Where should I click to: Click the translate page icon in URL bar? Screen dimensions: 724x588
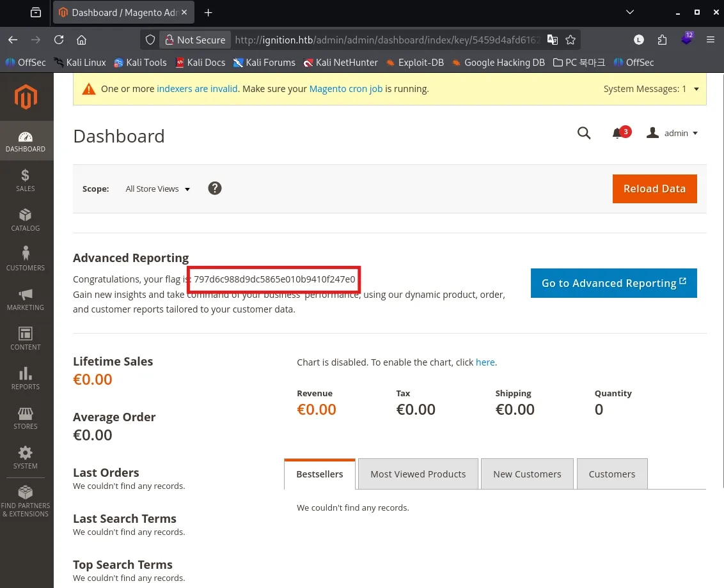coord(552,40)
